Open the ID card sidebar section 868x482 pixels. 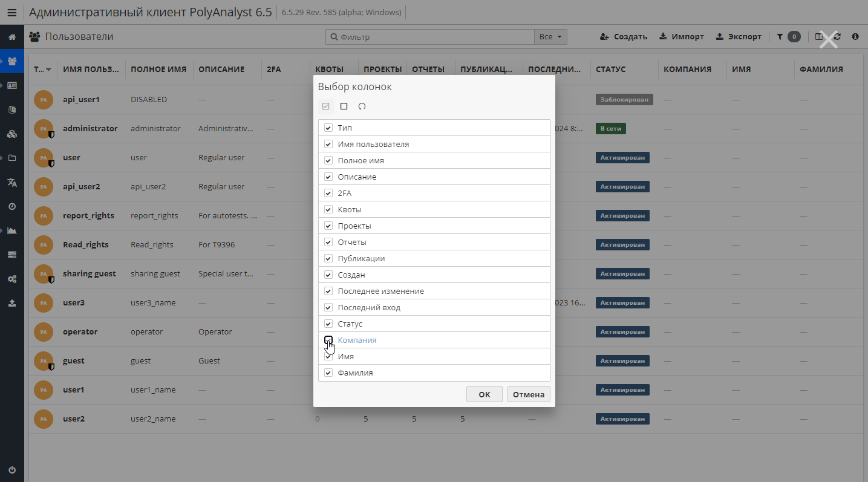pos(12,85)
